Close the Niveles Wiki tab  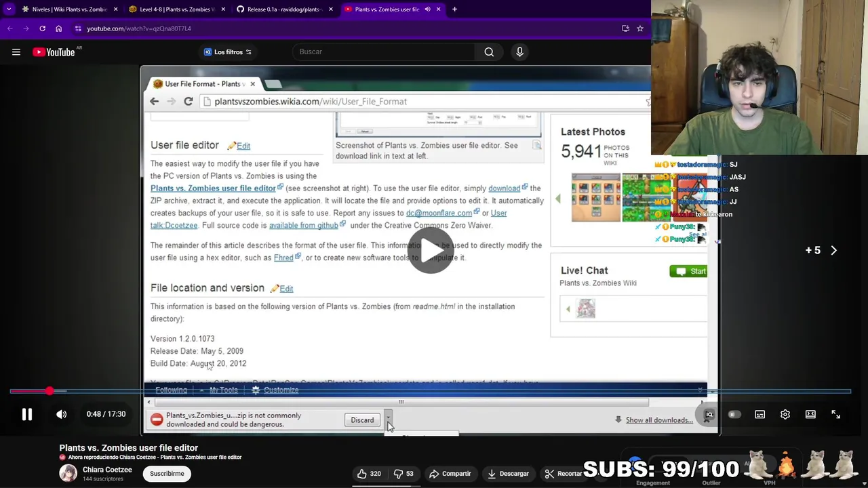(x=115, y=9)
